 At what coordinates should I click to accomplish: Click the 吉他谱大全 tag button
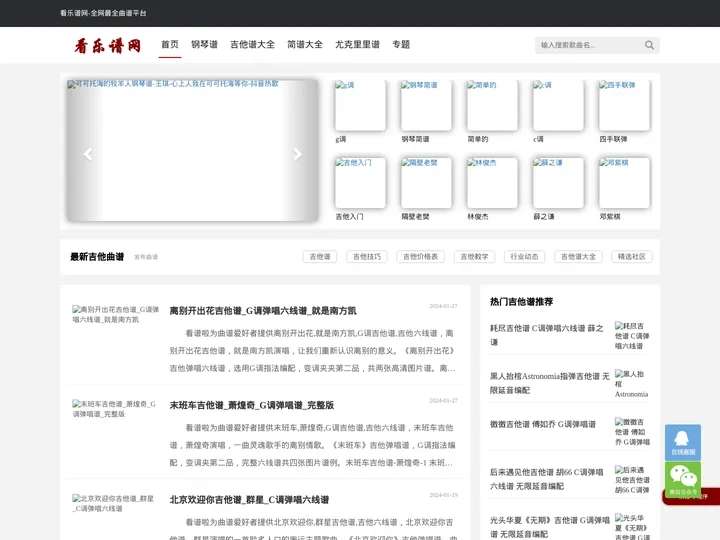[x=578, y=257]
